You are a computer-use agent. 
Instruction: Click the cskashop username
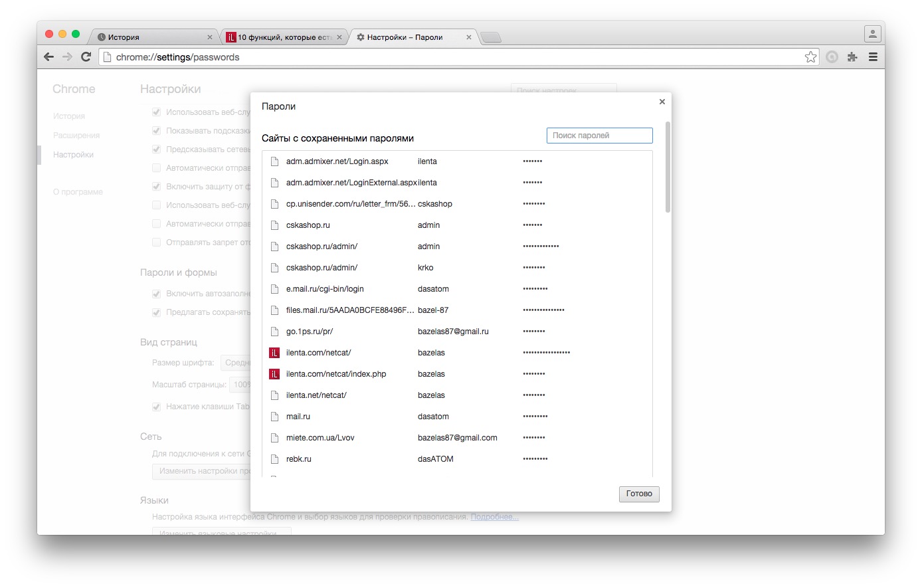pyautogui.click(x=435, y=204)
